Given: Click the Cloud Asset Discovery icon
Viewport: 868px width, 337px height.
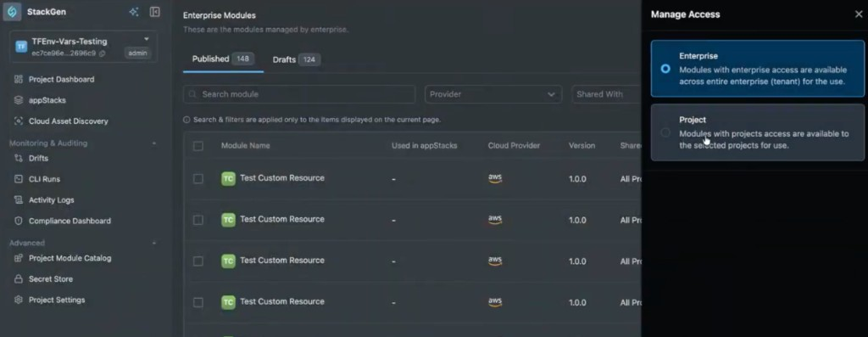Looking at the screenshot, I should 19,121.
